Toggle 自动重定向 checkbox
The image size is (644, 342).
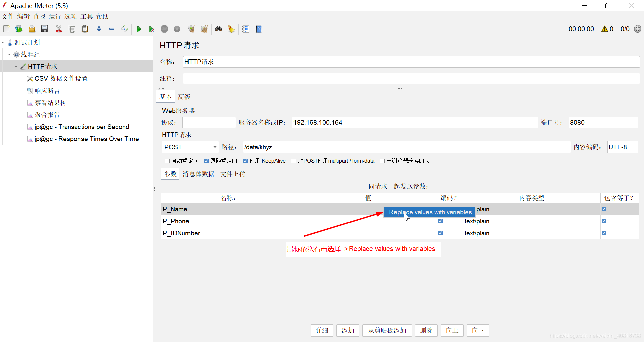pos(167,161)
